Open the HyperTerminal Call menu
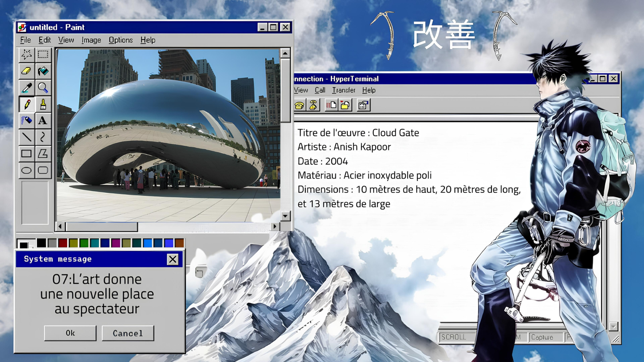The image size is (644, 362). pos(320,90)
